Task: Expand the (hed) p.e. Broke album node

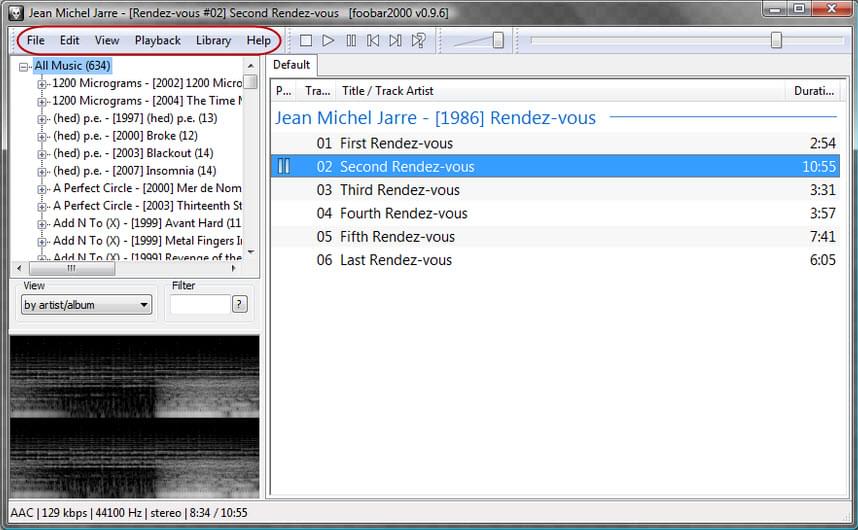Action: [42, 136]
